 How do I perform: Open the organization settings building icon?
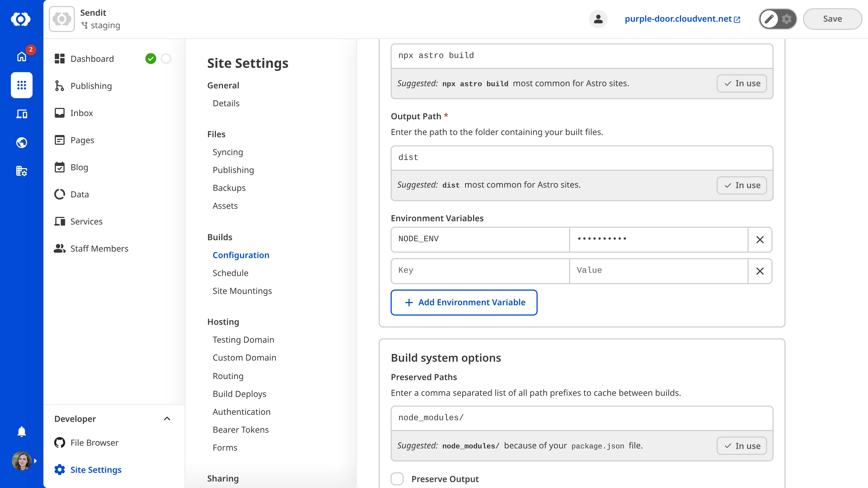click(21, 171)
